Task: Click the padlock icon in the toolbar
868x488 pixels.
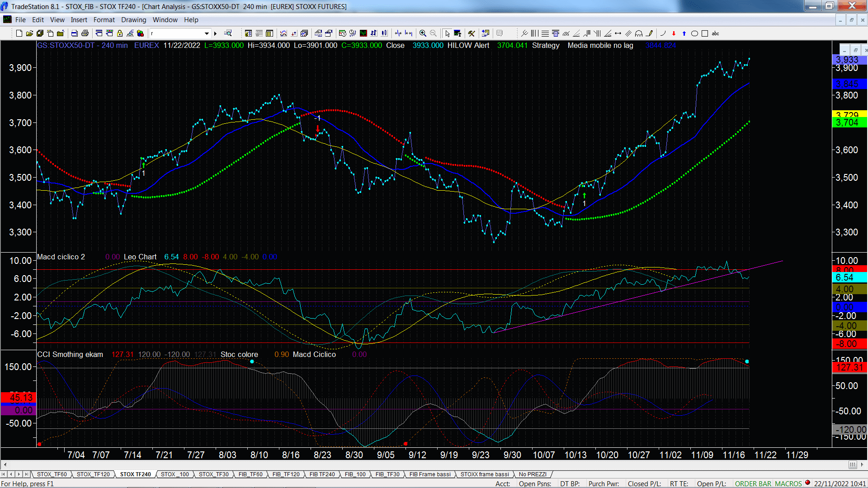Action: pyautogui.click(x=120, y=33)
